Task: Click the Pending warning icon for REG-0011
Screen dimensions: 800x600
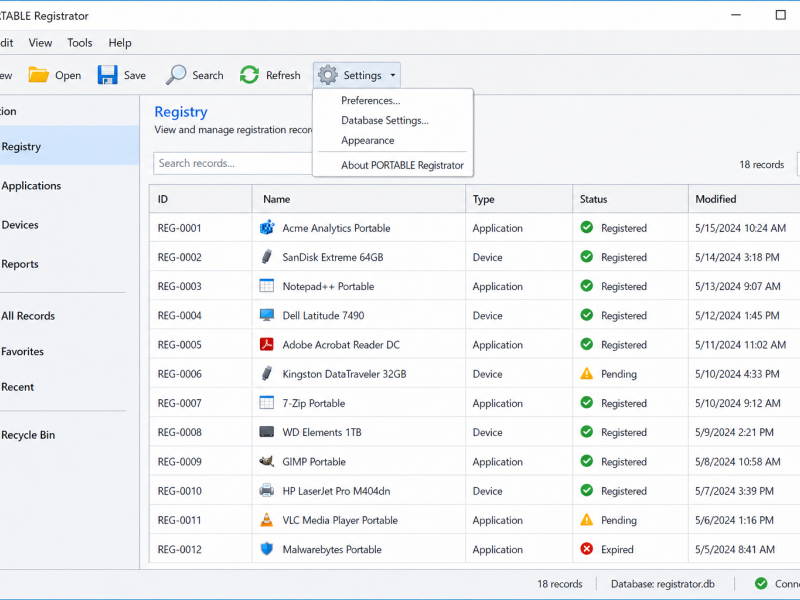Action: pos(587,519)
